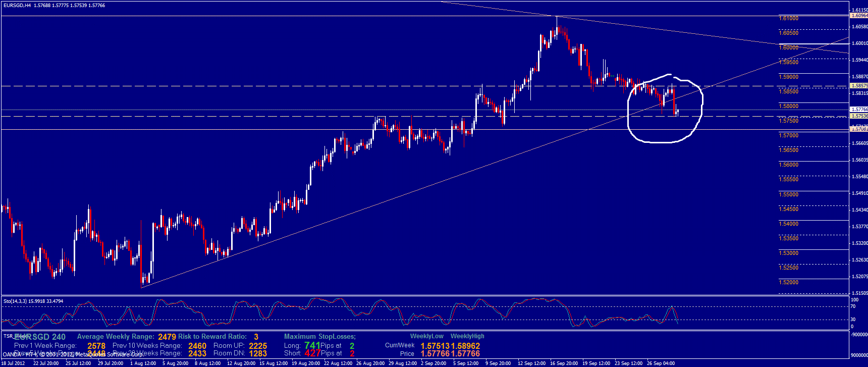Select the 1.60000 round-number level label
Image resolution: width=868 pixels, height=367 pixels.
[789, 47]
